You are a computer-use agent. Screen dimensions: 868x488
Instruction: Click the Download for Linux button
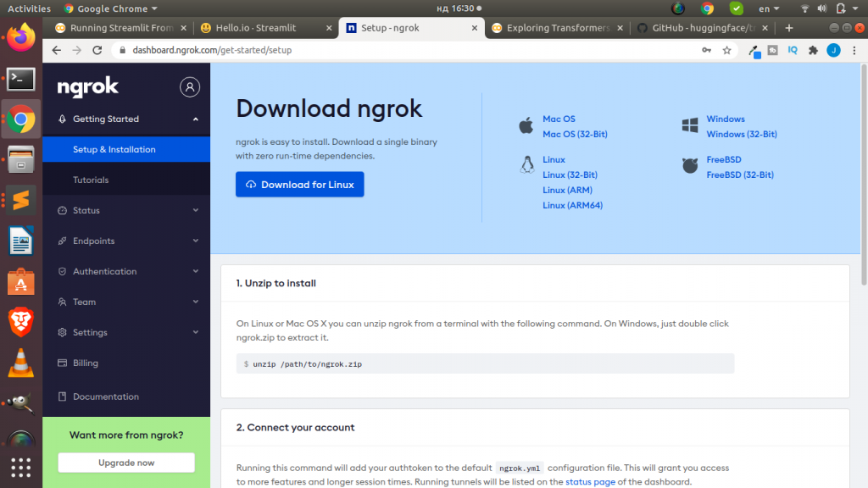point(299,184)
